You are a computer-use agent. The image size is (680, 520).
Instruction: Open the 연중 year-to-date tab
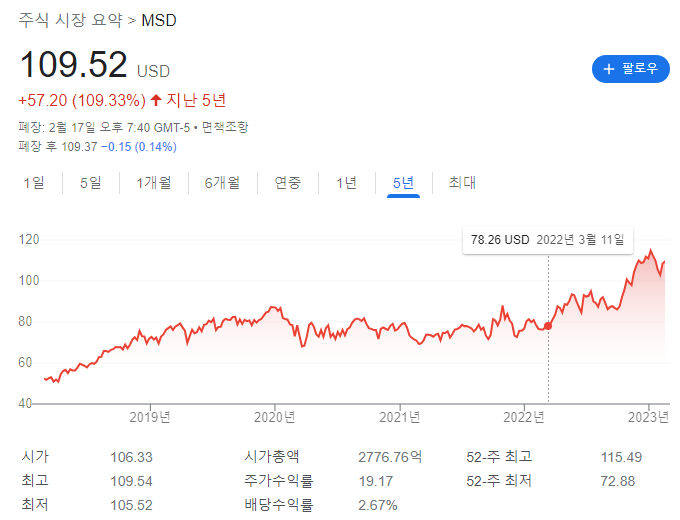288,183
